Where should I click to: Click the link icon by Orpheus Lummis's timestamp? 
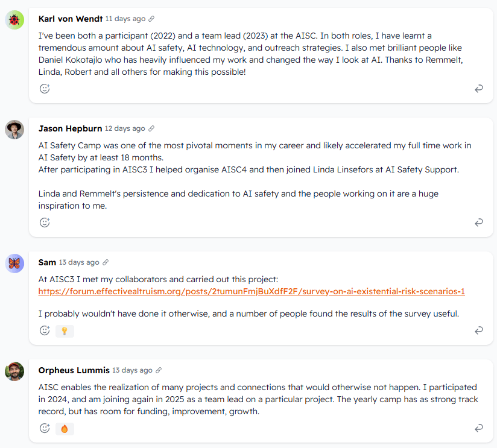159,370
